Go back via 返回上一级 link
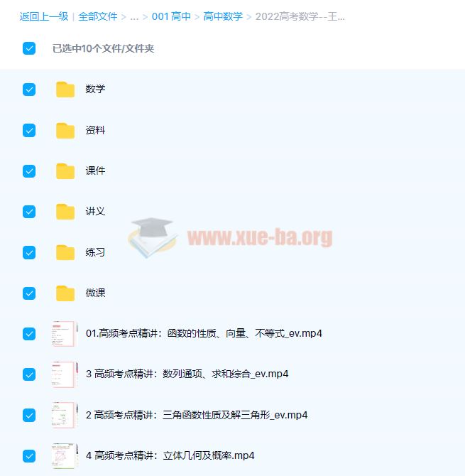 pos(44,16)
